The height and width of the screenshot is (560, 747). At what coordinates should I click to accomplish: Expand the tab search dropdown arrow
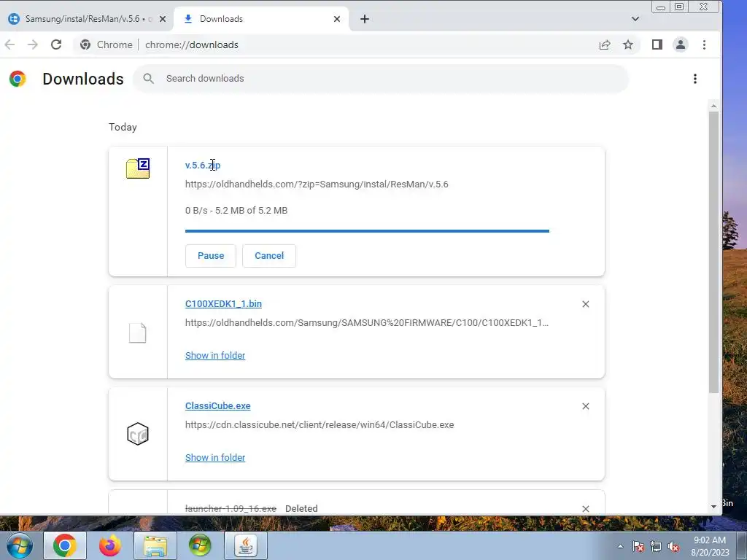(635, 19)
